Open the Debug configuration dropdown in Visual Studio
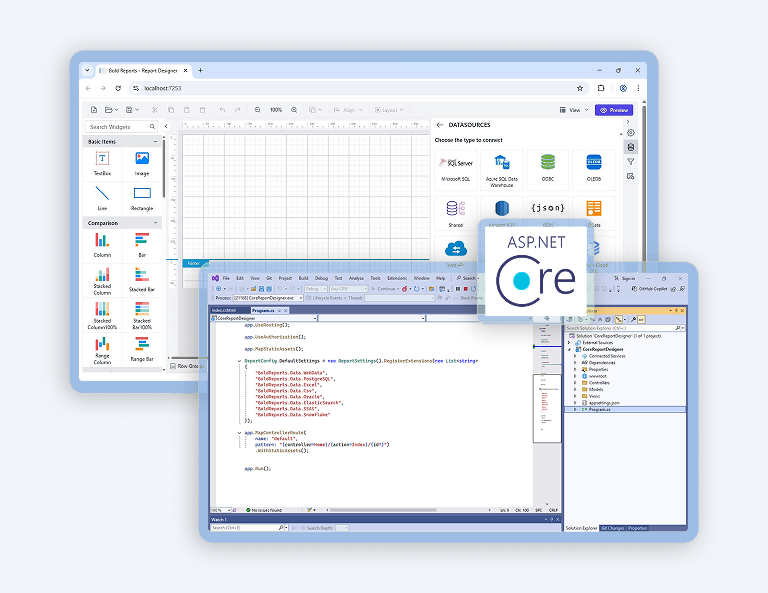This screenshot has width=768, height=593. [x=315, y=289]
